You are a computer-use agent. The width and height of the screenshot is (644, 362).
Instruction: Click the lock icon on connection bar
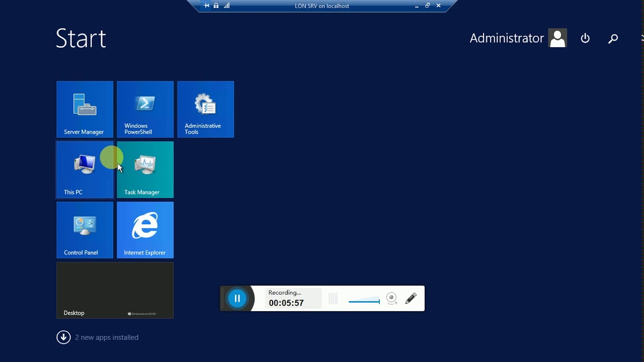point(216,6)
